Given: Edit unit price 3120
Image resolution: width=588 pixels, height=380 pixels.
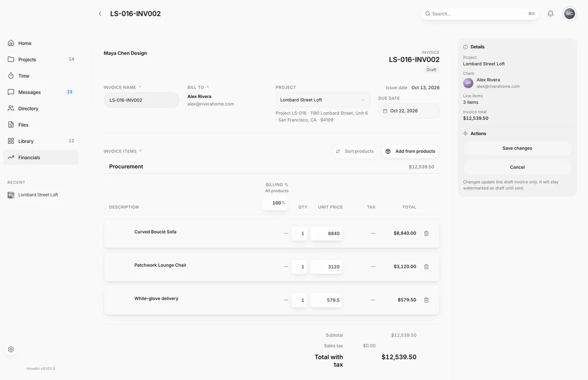Looking at the screenshot, I should coord(326,267).
